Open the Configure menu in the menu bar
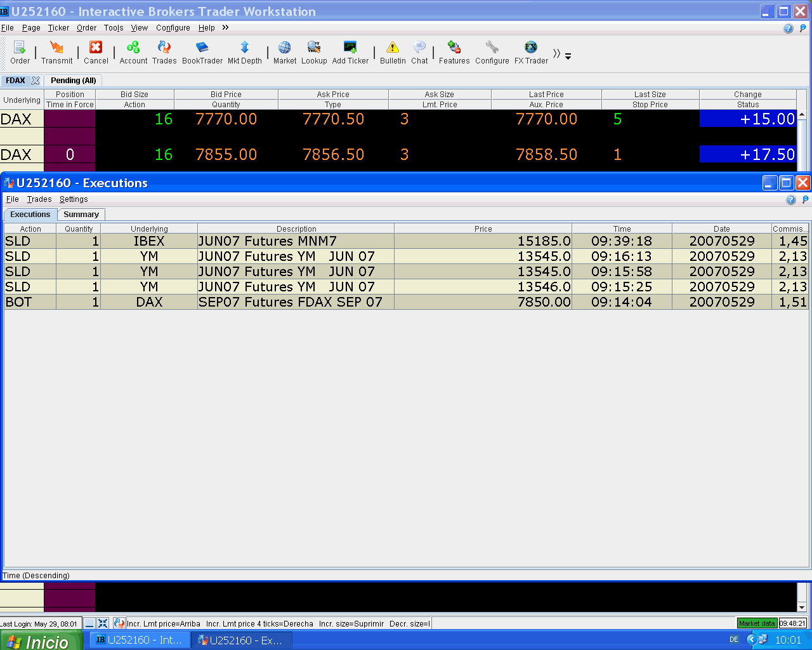This screenshot has width=812, height=650. point(173,28)
